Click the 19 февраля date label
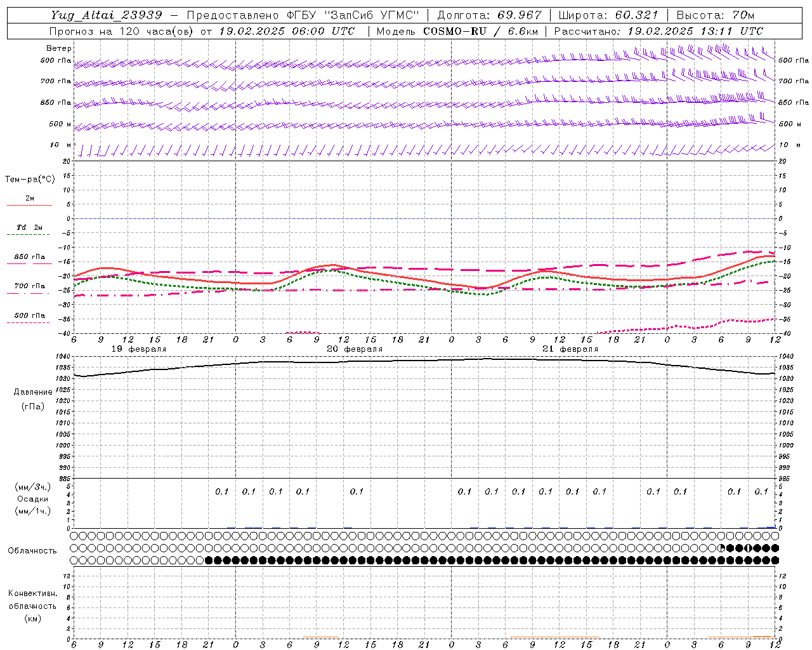Viewport: 812px width, 650px height. (x=139, y=349)
